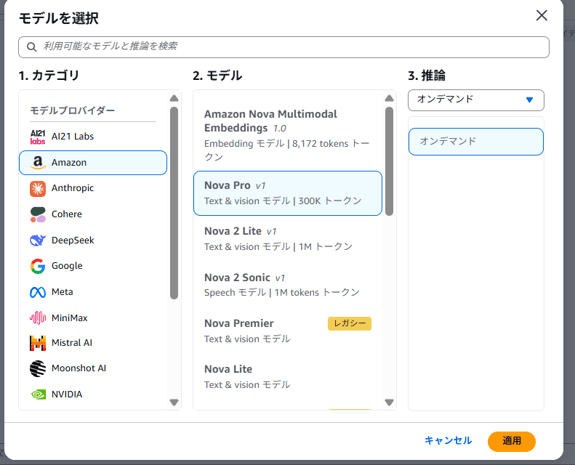
Task: Click the MiniMax waveform icon
Action: [x=38, y=318]
